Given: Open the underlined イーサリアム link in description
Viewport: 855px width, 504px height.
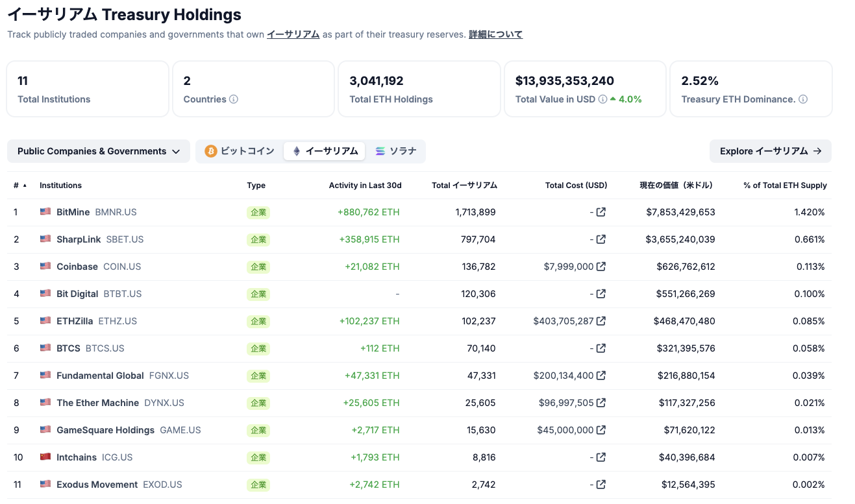Looking at the screenshot, I should pyautogui.click(x=293, y=34).
